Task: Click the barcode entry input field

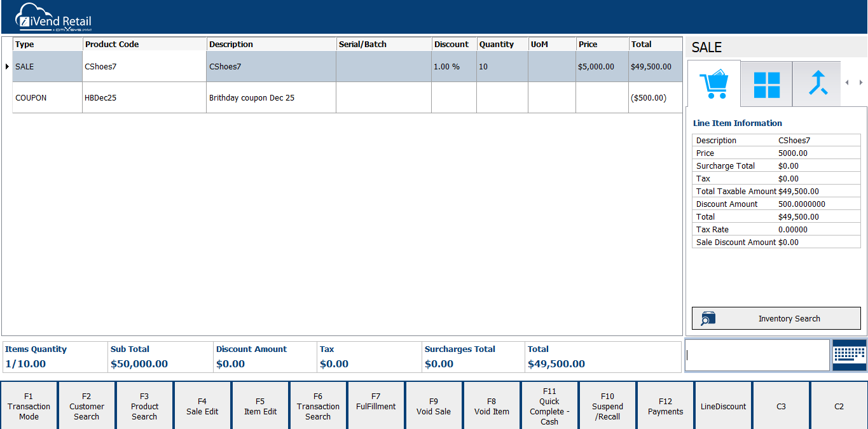Action: (x=757, y=355)
